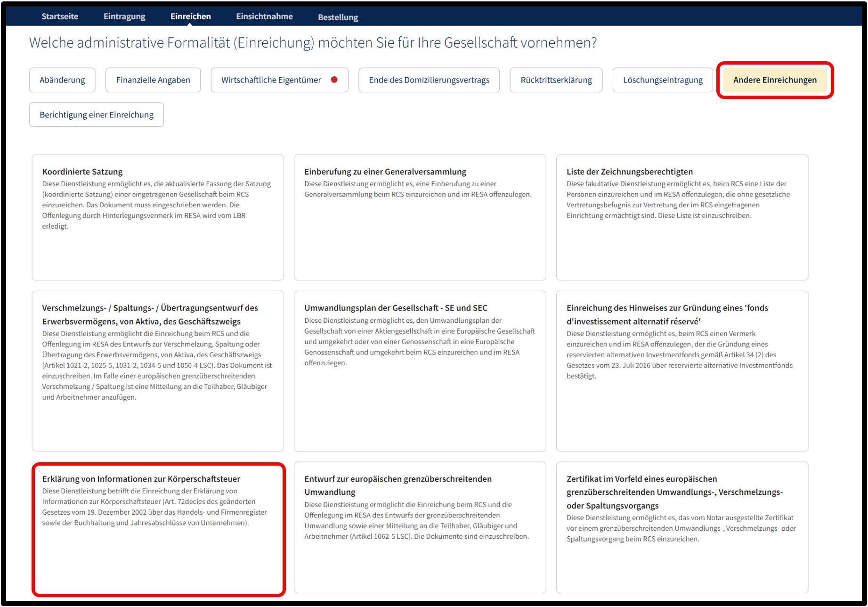Select Einberufung zu einer Generalversammlung card
Viewport: 868px width, 607px height.
click(420, 217)
